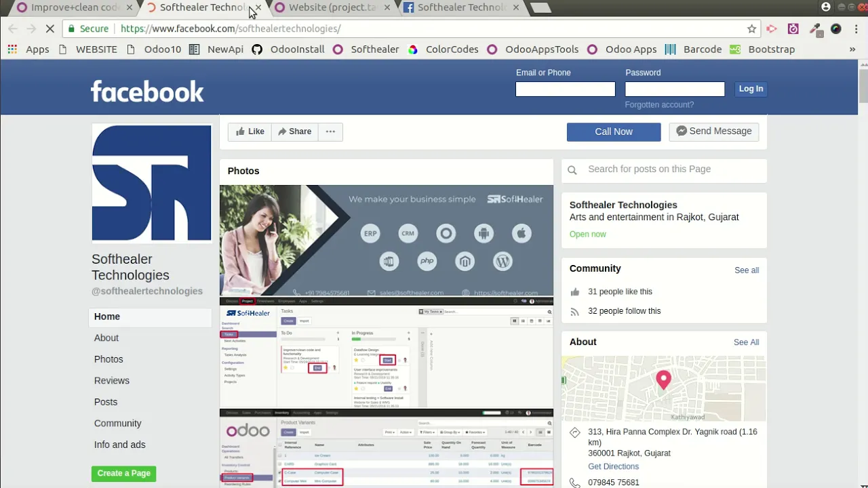Open the three-dots more options menu
This screenshot has height=488, width=868.
(330, 131)
